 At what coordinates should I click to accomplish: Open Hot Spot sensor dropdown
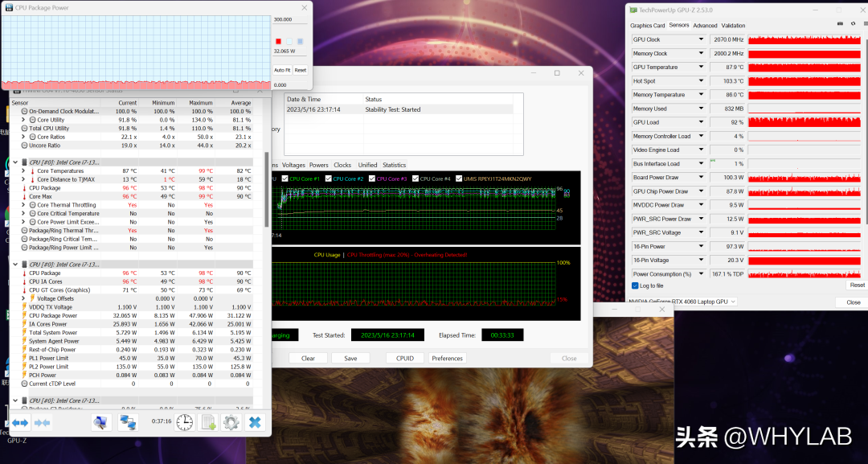click(x=701, y=81)
